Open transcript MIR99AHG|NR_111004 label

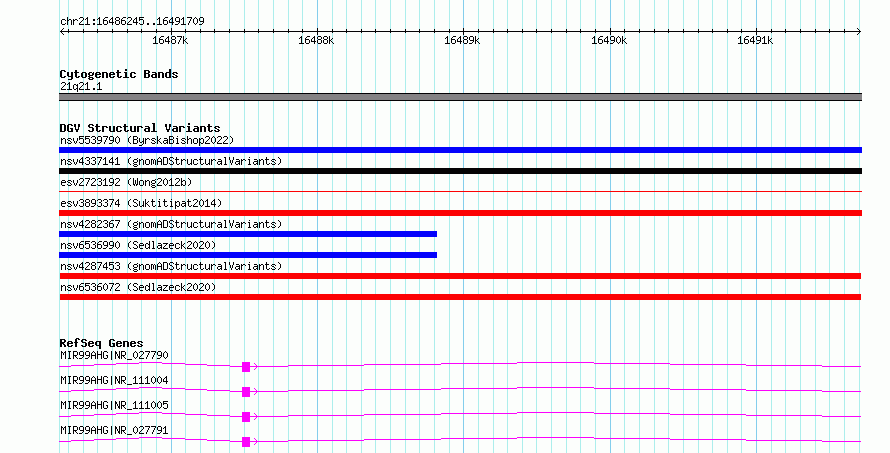point(114,380)
